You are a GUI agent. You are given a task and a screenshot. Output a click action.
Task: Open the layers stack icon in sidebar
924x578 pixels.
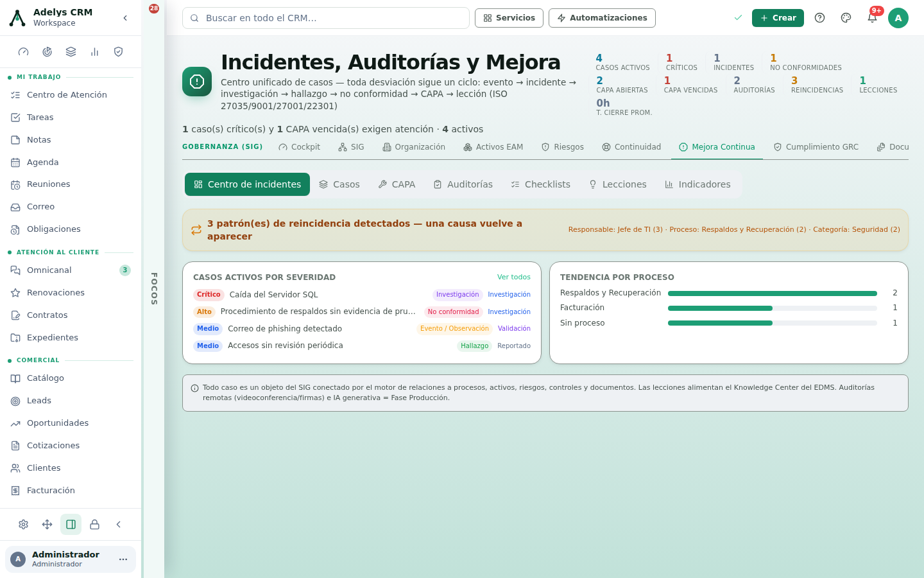[x=71, y=52]
